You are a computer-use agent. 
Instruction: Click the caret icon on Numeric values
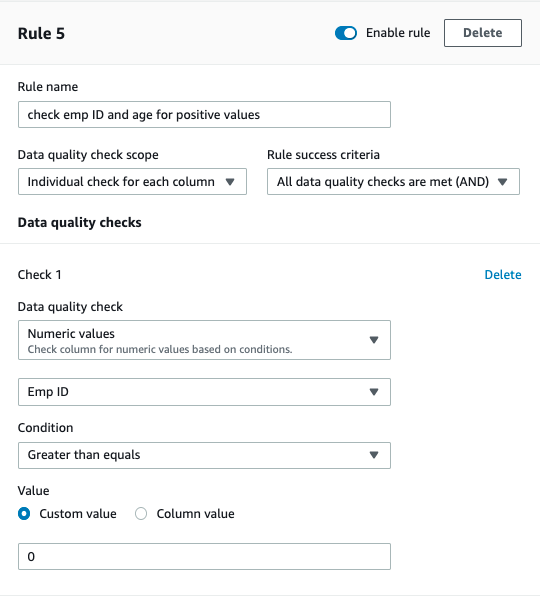click(x=374, y=340)
